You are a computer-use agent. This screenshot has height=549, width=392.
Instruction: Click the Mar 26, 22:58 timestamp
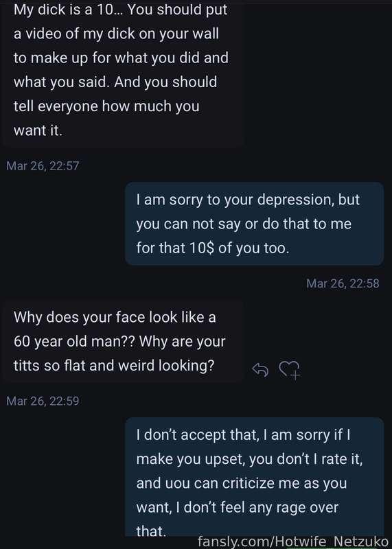pyautogui.click(x=343, y=283)
